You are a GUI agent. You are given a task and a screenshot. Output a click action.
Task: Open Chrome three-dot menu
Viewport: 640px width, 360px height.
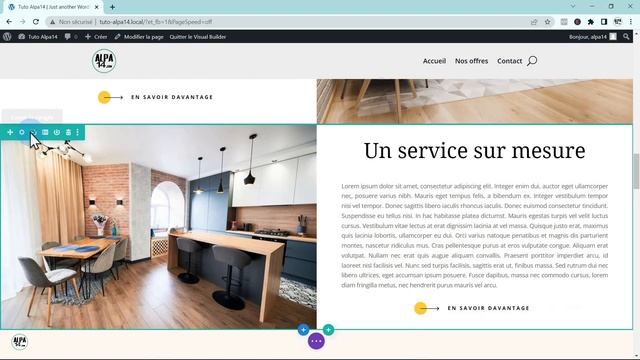(x=631, y=22)
